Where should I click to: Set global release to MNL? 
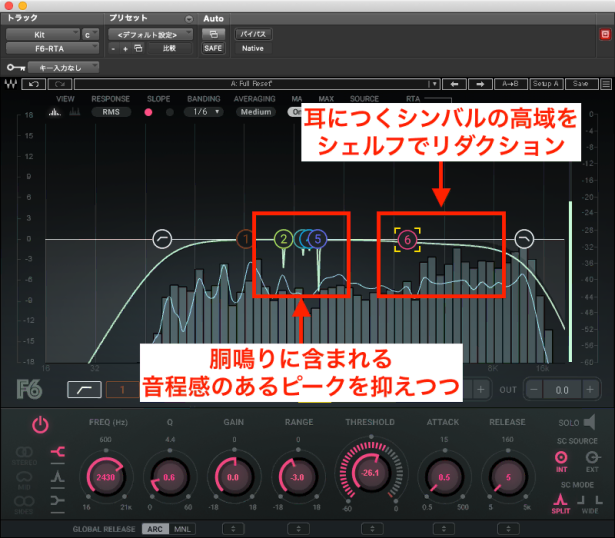pyautogui.click(x=182, y=529)
